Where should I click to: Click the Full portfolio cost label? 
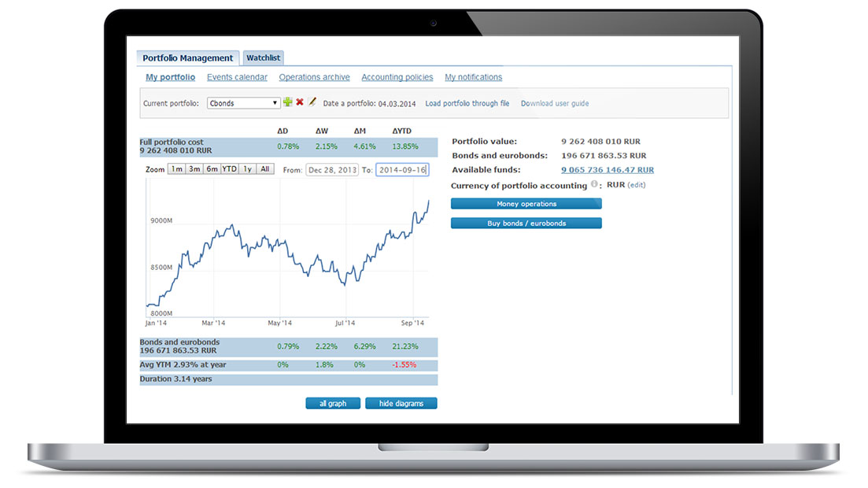[172, 142]
